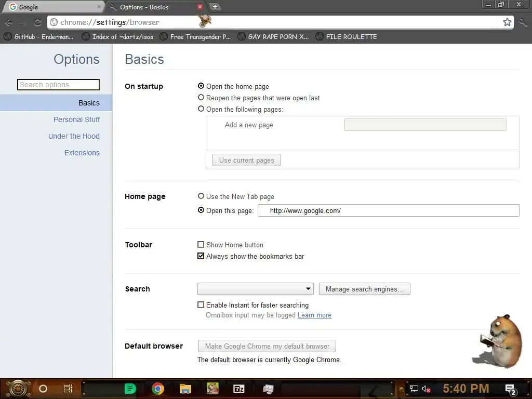
Task: Click the muted volume icon in the tray
Action: coord(426,389)
